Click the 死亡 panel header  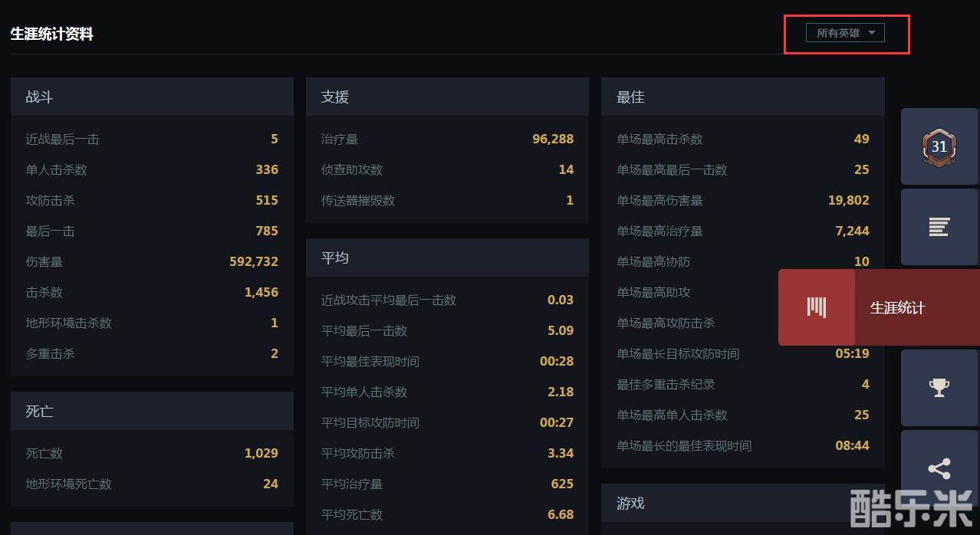pos(152,412)
